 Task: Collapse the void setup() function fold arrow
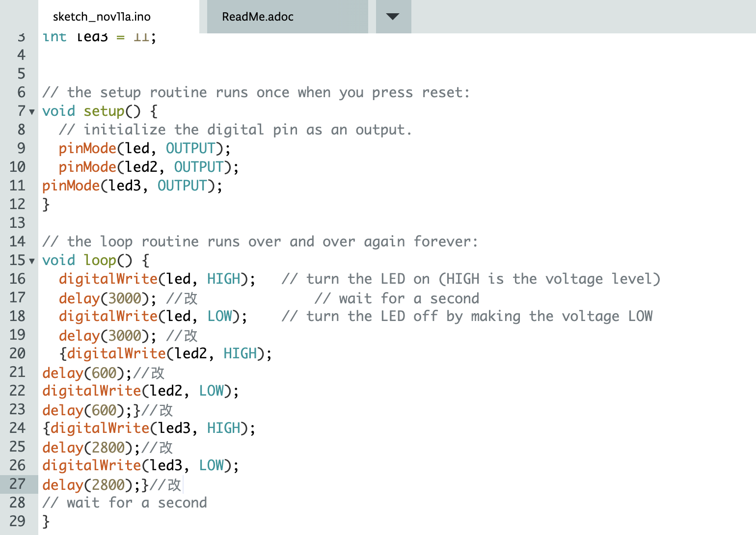[32, 112]
